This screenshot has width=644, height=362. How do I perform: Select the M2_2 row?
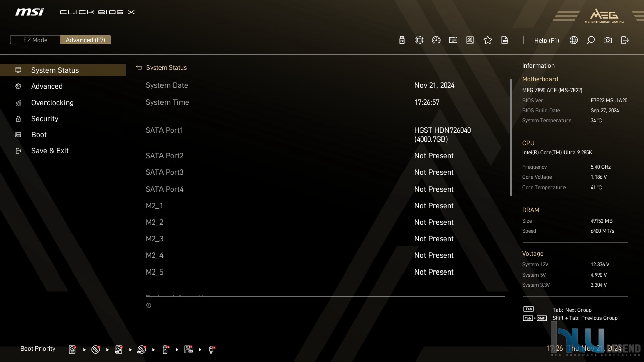[326, 222]
